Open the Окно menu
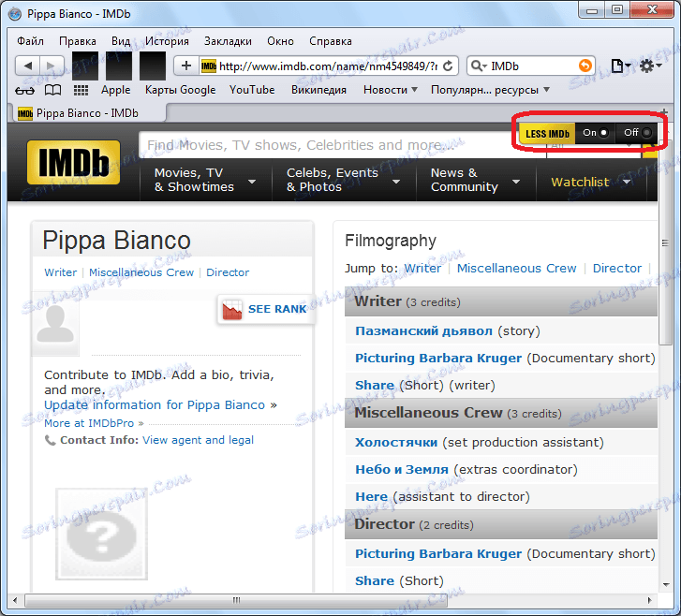 (281, 41)
